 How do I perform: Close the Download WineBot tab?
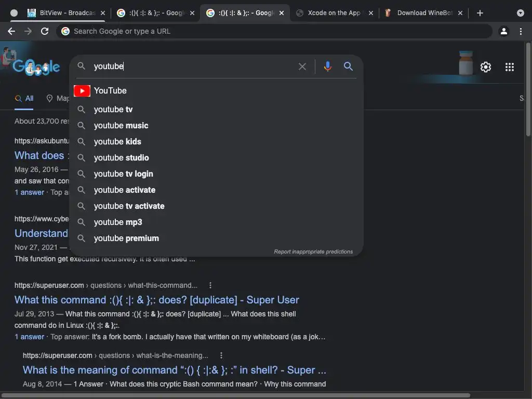pos(460,13)
